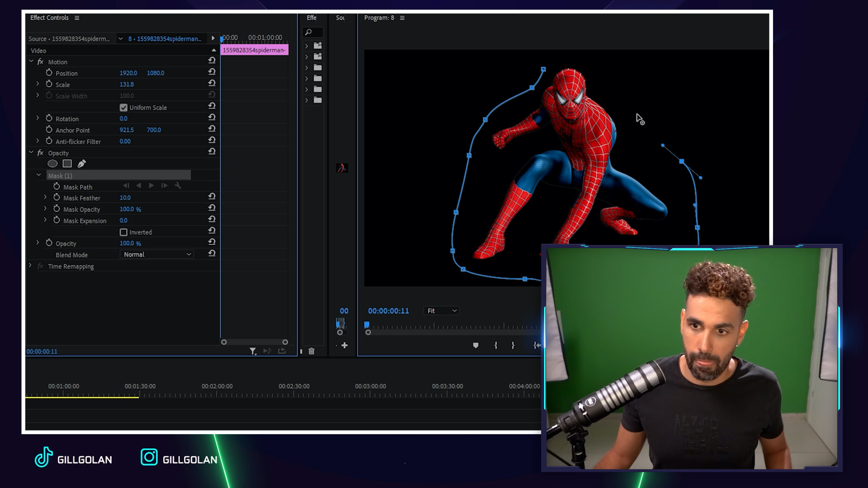The height and width of the screenshot is (488, 868).
Task: Click the Go to In button
Action: (537, 345)
